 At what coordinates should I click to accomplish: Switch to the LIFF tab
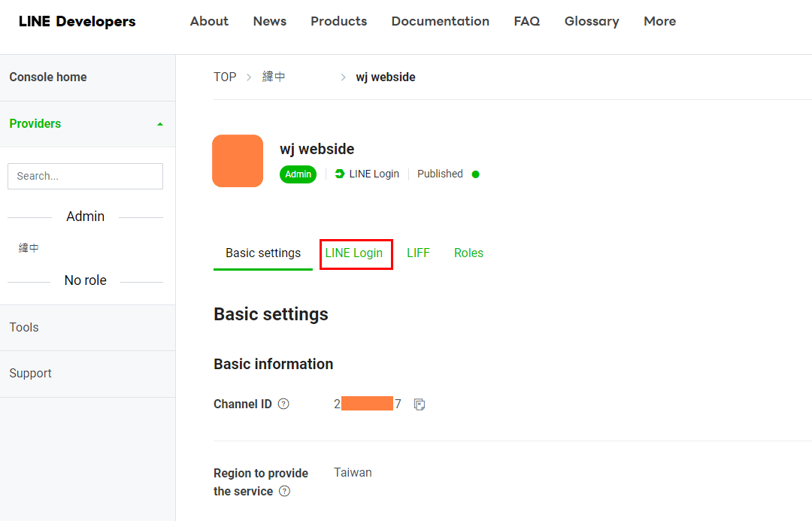(418, 253)
